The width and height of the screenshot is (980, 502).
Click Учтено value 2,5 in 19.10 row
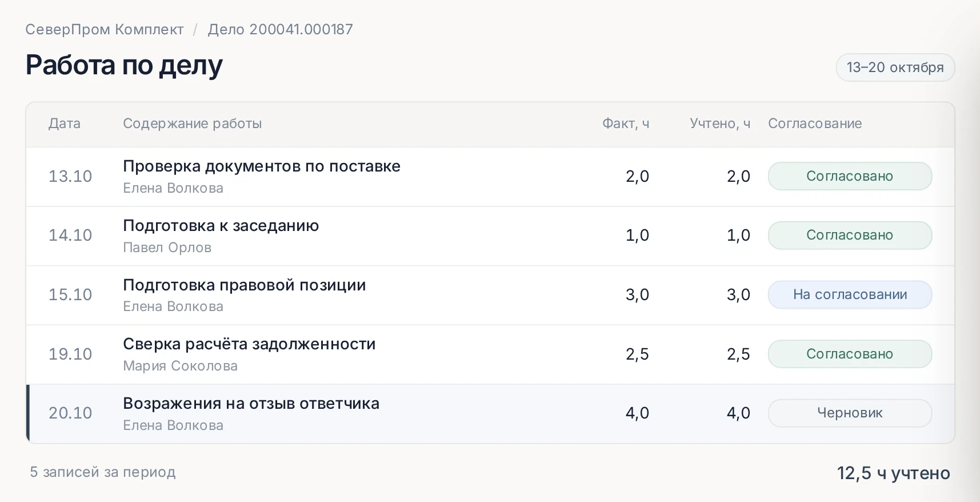tap(738, 354)
